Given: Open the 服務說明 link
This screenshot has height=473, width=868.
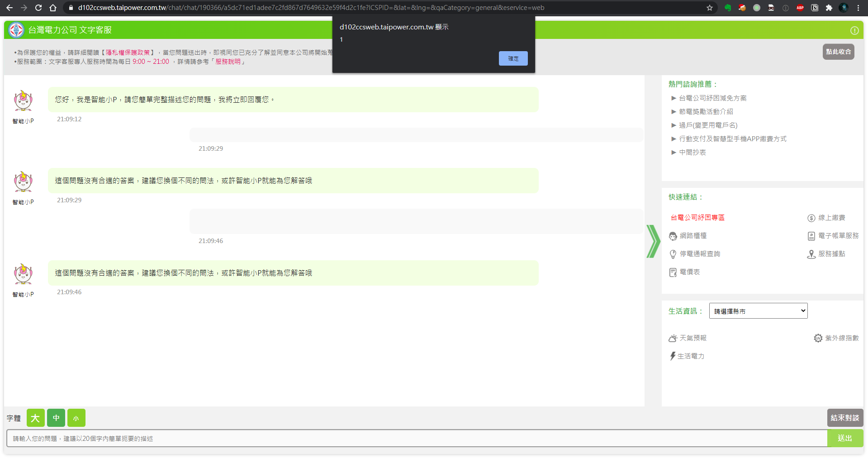Looking at the screenshot, I should [x=228, y=62].
